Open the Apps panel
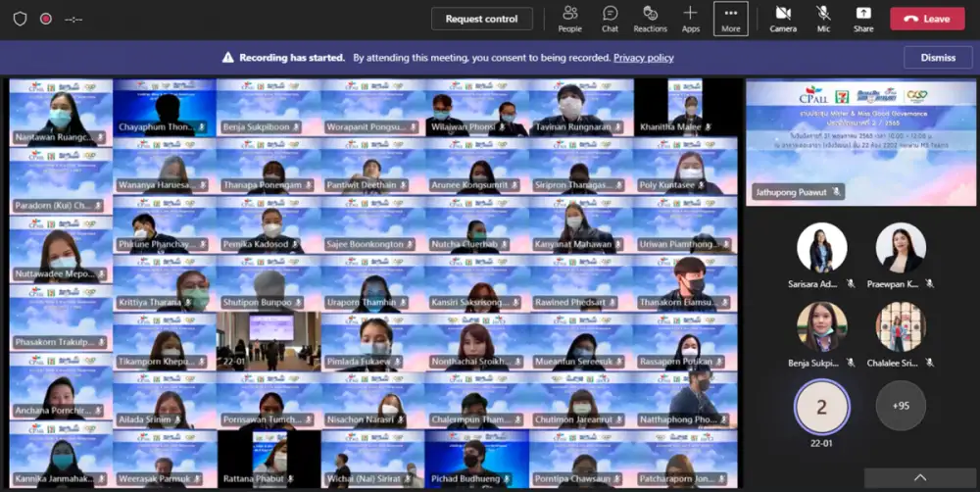 [x=691, y=19]
